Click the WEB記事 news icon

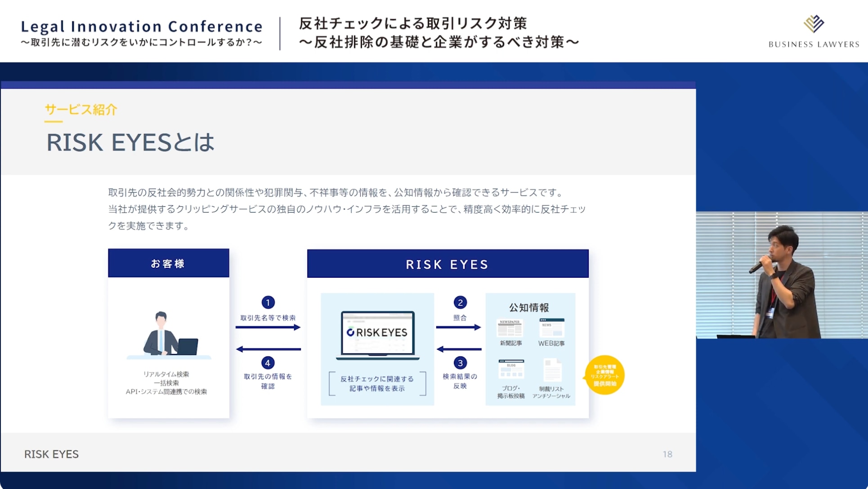click(551, 328)
